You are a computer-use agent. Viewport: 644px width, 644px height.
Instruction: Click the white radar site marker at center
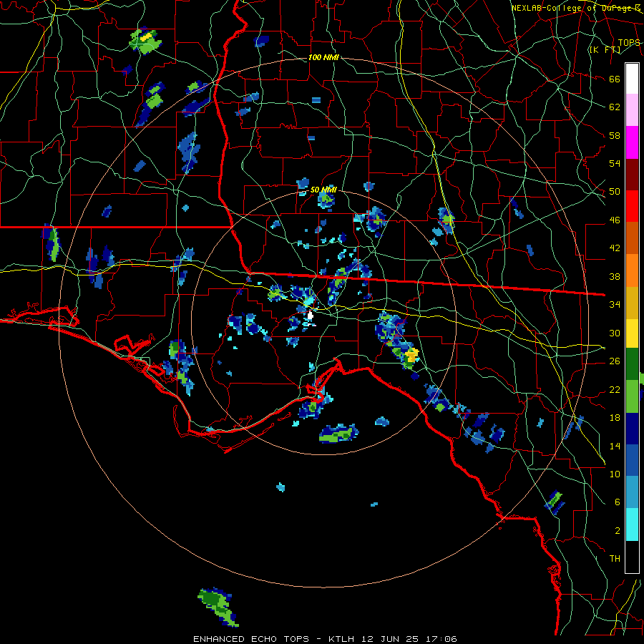pos(310,315)
